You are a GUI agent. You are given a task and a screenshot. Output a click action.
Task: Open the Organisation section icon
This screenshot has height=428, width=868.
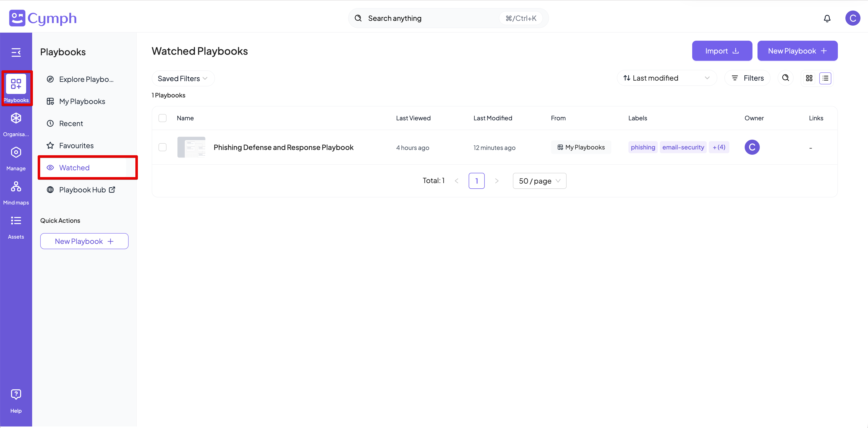tap(16, 118)
